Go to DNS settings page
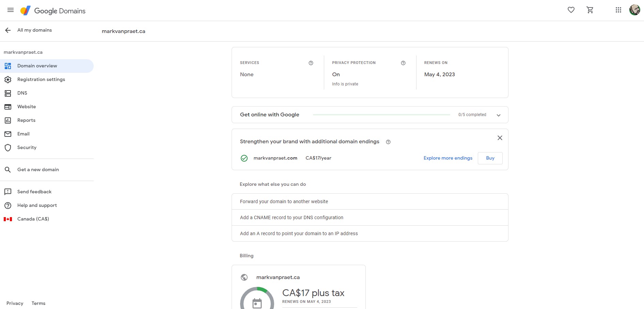The height and width of the screenshot is (309, 644). click(x=22, y=93)
